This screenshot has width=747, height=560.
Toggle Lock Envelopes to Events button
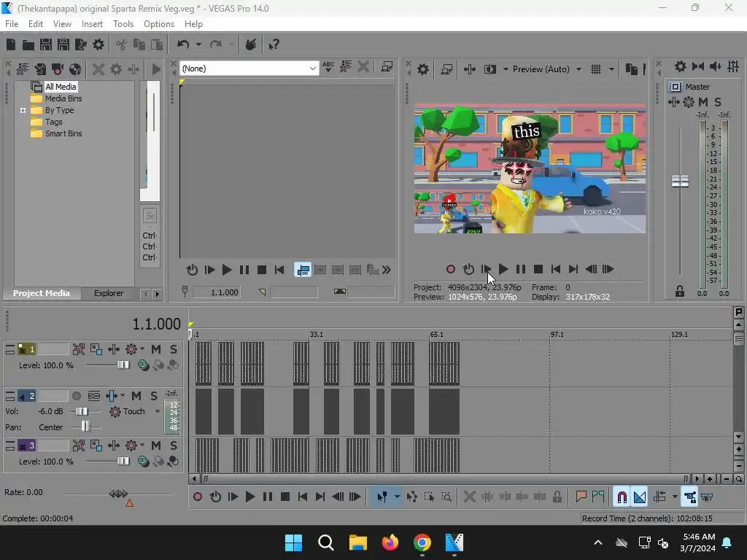point(690,497)
